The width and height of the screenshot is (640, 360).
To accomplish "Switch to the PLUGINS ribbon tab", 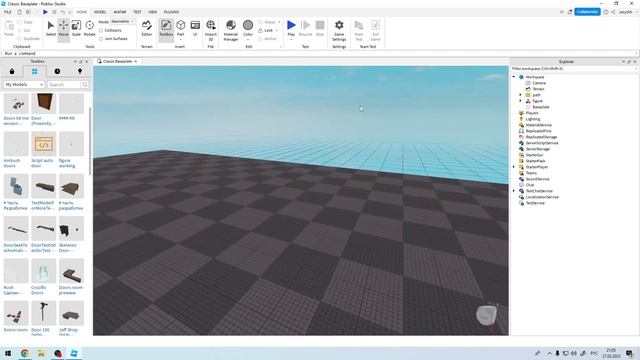I will pyautogui.click(x=171, y=12).
